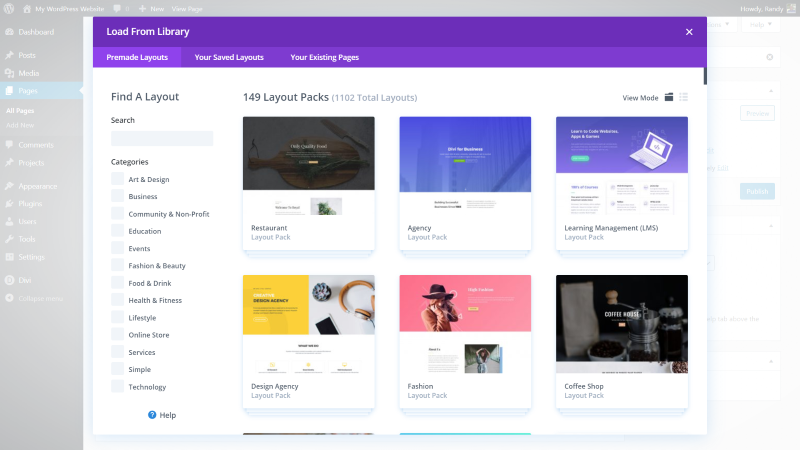This screenshot has width=800, height=450.
Task: Click the Plugins icon in sidebar
Action: (10, 204)
